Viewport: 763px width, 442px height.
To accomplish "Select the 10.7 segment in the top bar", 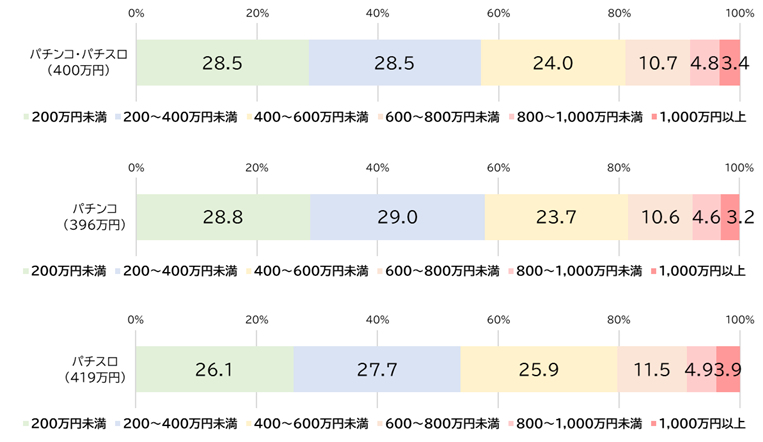I will point(657,64).
